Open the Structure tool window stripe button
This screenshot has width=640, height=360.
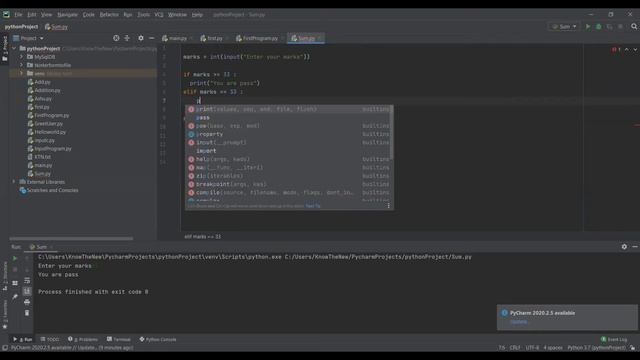[x=5, y=276]
